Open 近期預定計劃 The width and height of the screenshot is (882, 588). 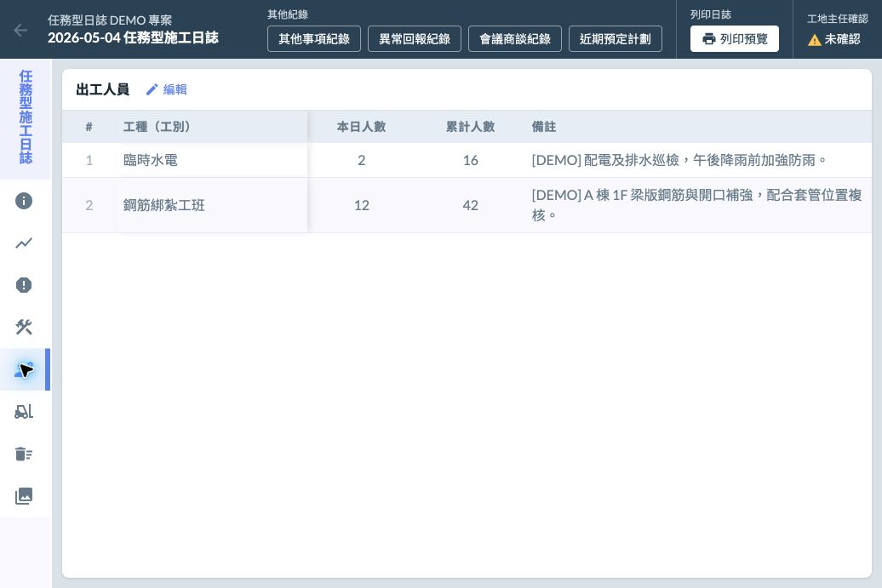(616, 39)
